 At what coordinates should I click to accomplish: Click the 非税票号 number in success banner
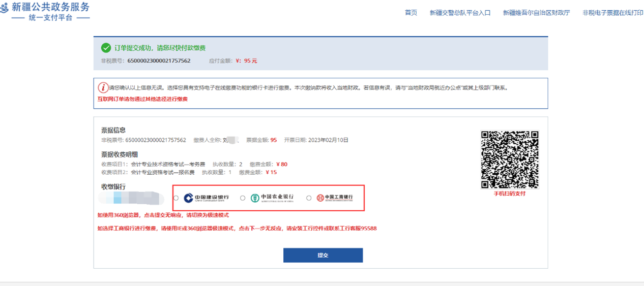click(x=158, y=61)
